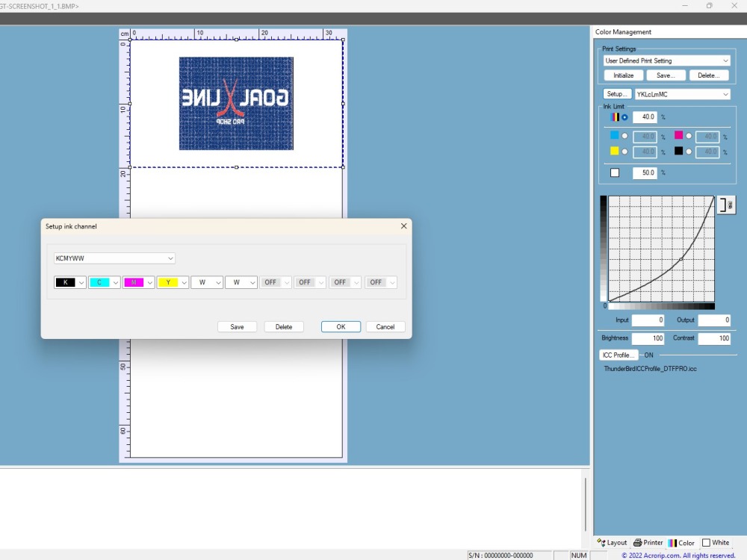Switch to the White tab
Viewport: 747px width, 560px height.
716,542
